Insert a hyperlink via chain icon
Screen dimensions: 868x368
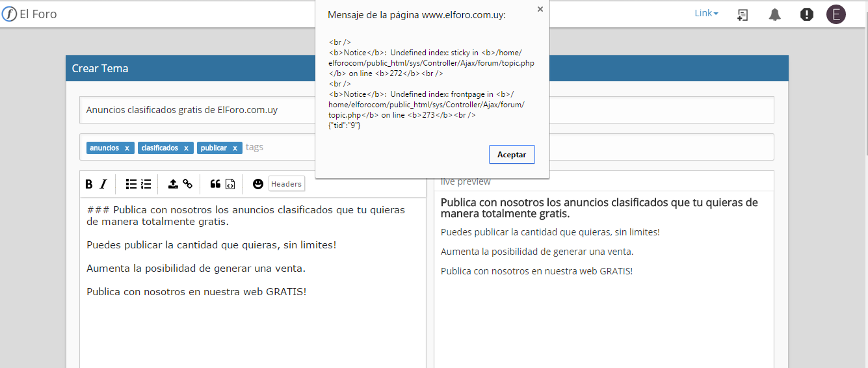tap(187, 184)
